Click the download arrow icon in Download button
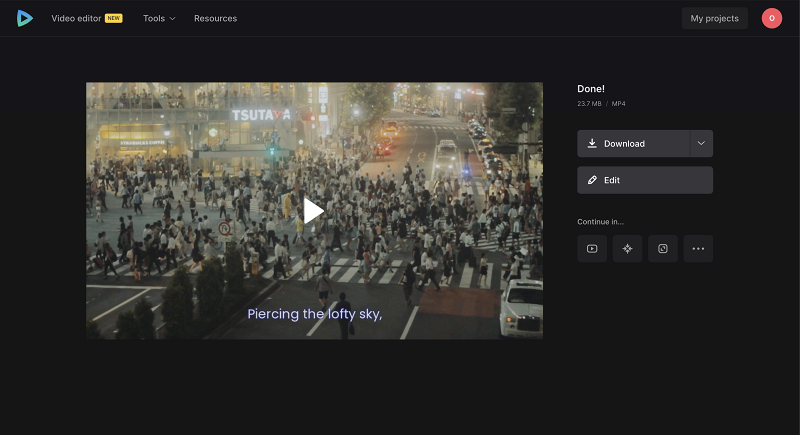This screenshot has width=800, height=435. click(x=592, y=143)
